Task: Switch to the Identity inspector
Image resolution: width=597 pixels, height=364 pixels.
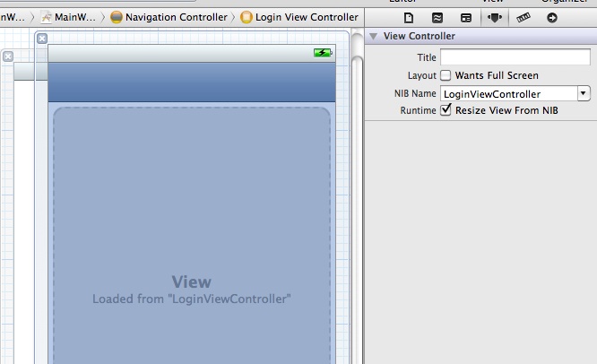Action: tap(466, 17)
